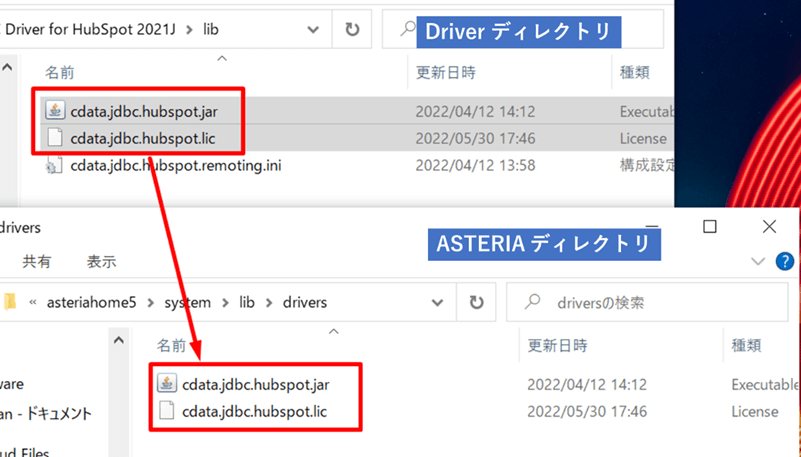Open the 表示 ribbon tab
Viewport: 801px width, 457px height.
coord(101,261)
